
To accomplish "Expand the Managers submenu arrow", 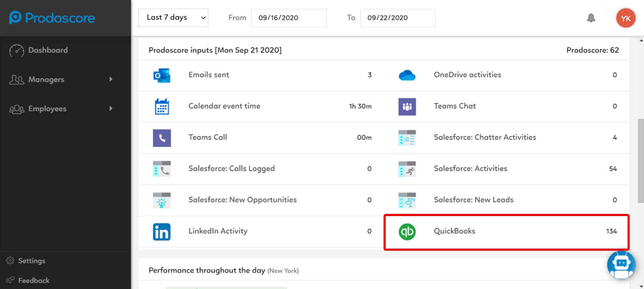I will (111, 79).
